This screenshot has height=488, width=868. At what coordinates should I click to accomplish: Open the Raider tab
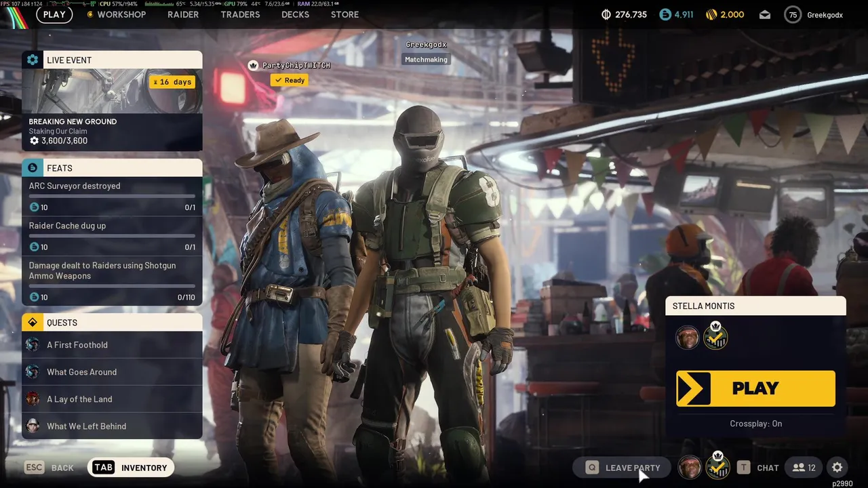183,14
